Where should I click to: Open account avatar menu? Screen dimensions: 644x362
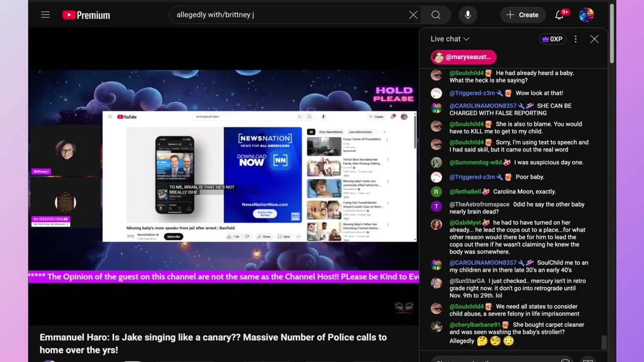pyautogui.click(x=587, y=15)
